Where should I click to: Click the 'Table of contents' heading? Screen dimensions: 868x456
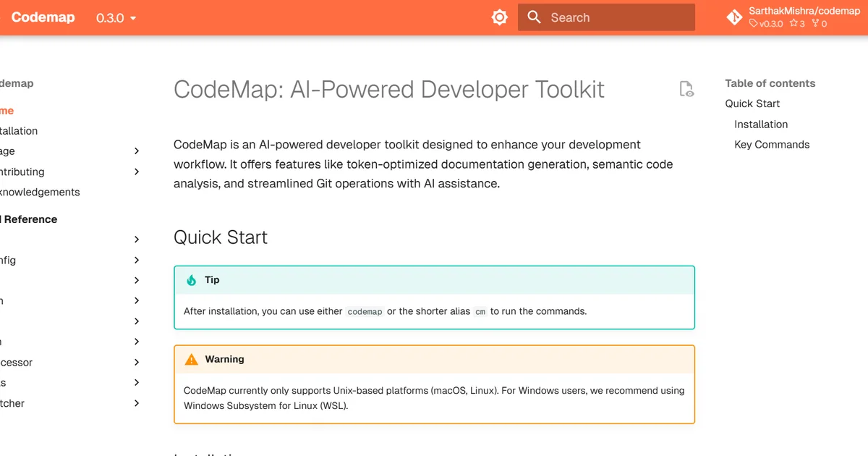coord(770,83)
